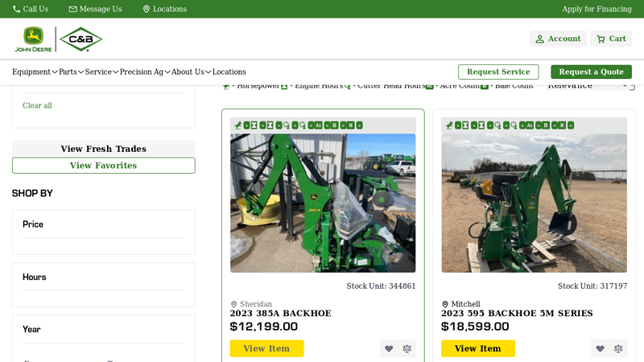
Task: Expand the About Us menu
Action: pos(191,72)
